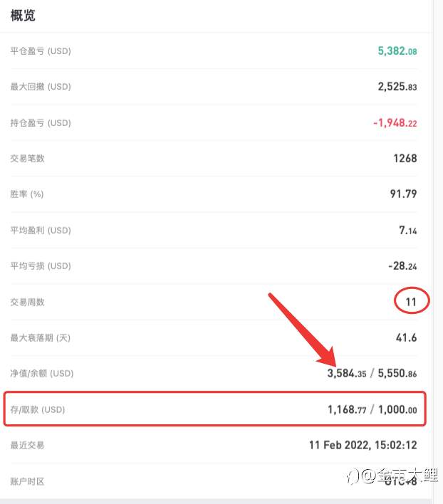The width and height of the screenshot is (443, 504).
Task: Click the watermark logo icon near the bottom
Action: (x=353, y=476)
